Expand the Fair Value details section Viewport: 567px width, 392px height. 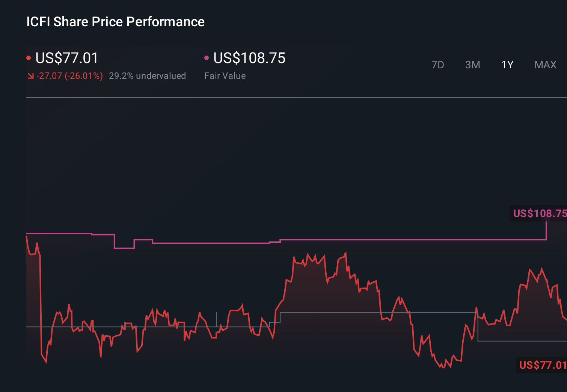coord(249,58)
